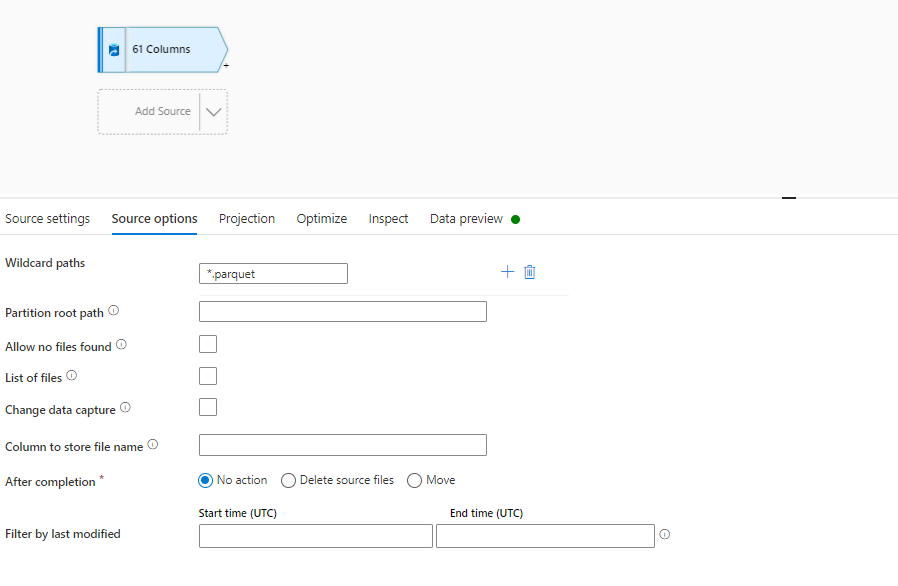The image size is (898, 586).
Task: Choose the Move radio option
Action: [x=414, y=481]
